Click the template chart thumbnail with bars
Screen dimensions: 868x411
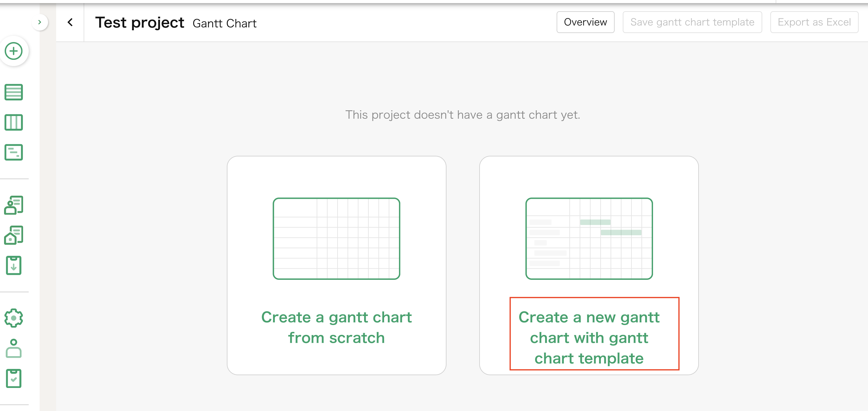(589, 238)
